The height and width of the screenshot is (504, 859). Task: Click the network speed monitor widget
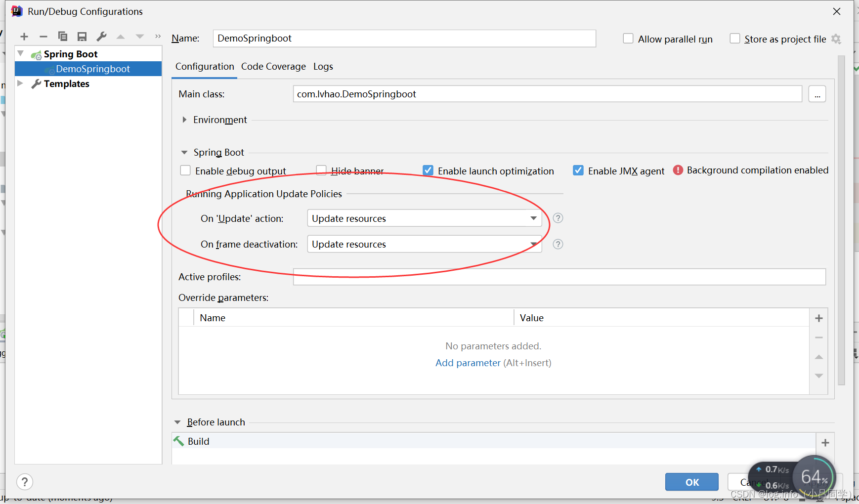(792, 478)
